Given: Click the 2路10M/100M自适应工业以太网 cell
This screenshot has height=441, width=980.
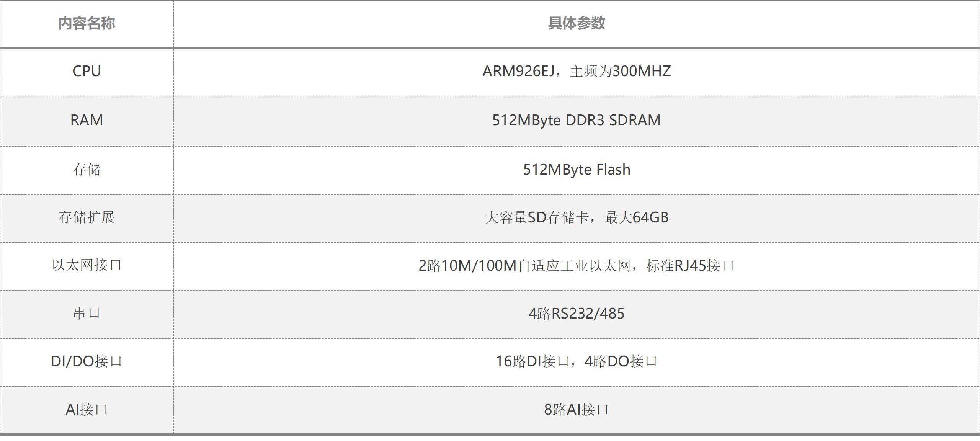Looking at the screenshot, I should coord(577,266).
